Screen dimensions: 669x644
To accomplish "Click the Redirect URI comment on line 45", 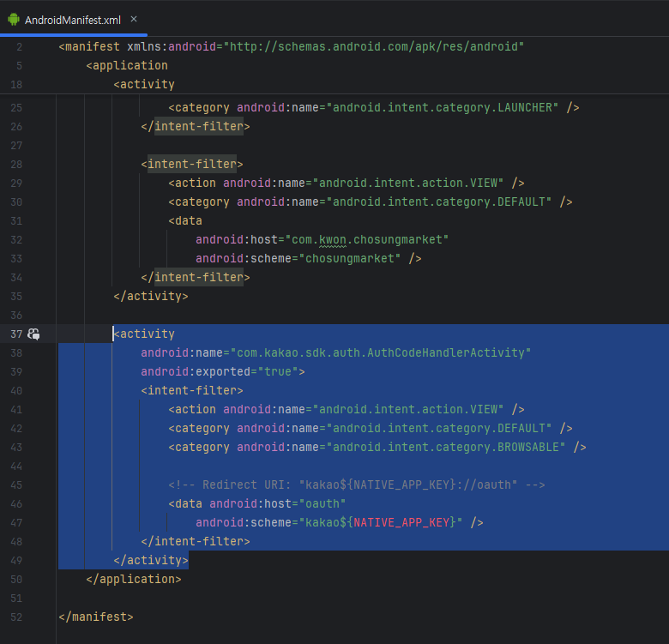I will point(357,485).
